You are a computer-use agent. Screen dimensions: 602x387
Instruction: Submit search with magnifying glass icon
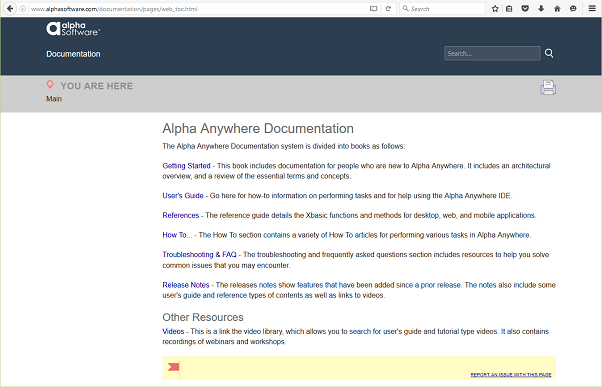[x=549, y=53]
